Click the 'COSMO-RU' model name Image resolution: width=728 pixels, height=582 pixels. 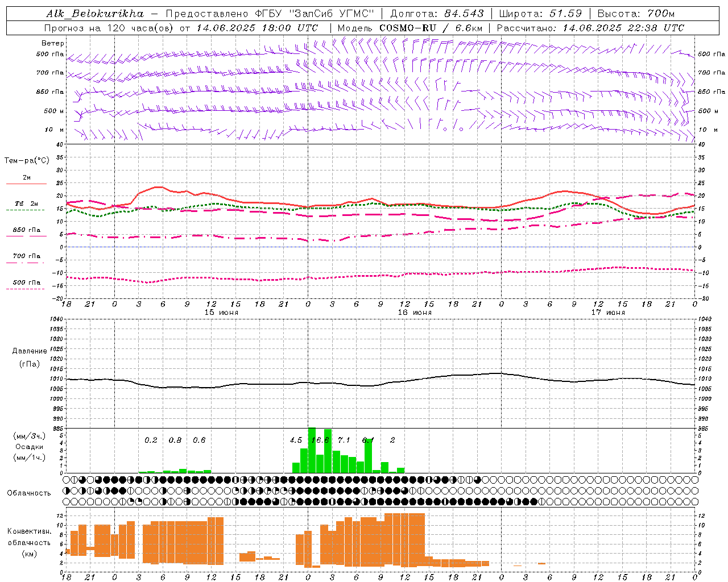pyautogui.click(x=408, y=28)
